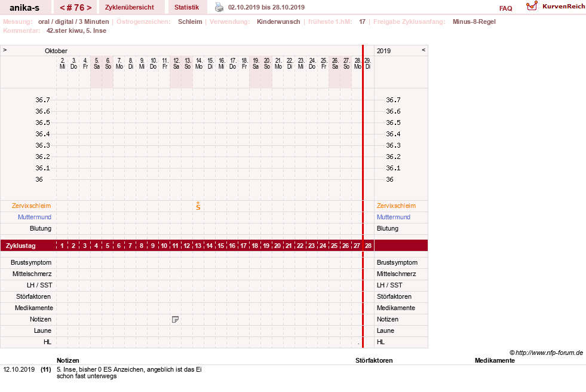The image size is (586, 392).
Task: Go to previous cycle arrow before #76
Action: (x=62, y=8)
